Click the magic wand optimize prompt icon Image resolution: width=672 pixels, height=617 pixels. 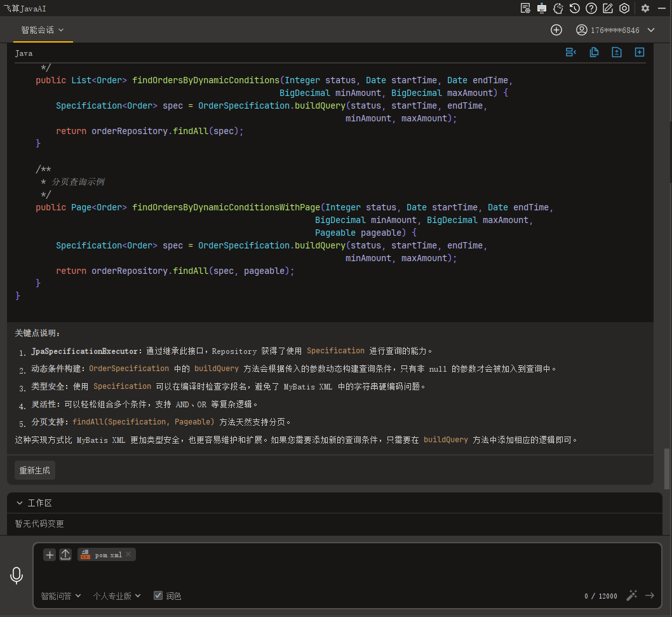[632, 595]
